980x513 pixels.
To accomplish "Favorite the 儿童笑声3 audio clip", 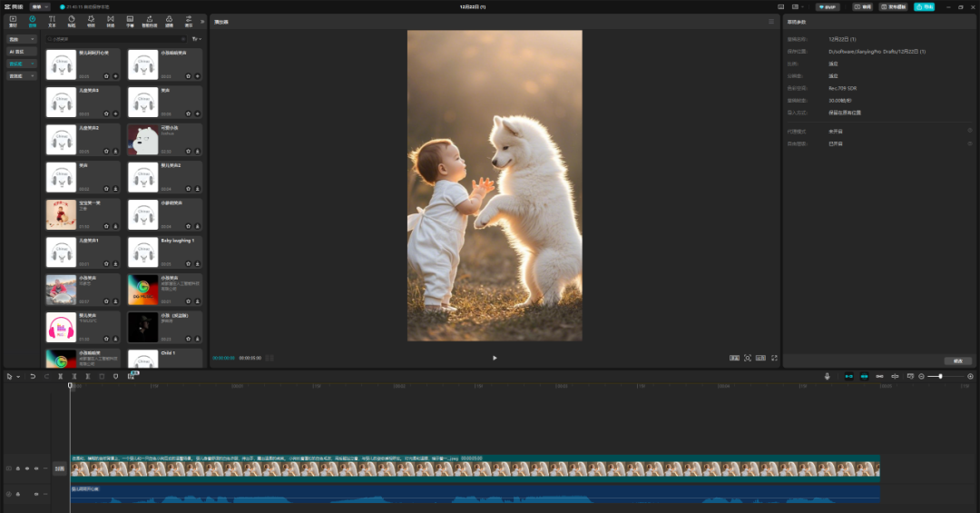I will [x=106, y=114].
